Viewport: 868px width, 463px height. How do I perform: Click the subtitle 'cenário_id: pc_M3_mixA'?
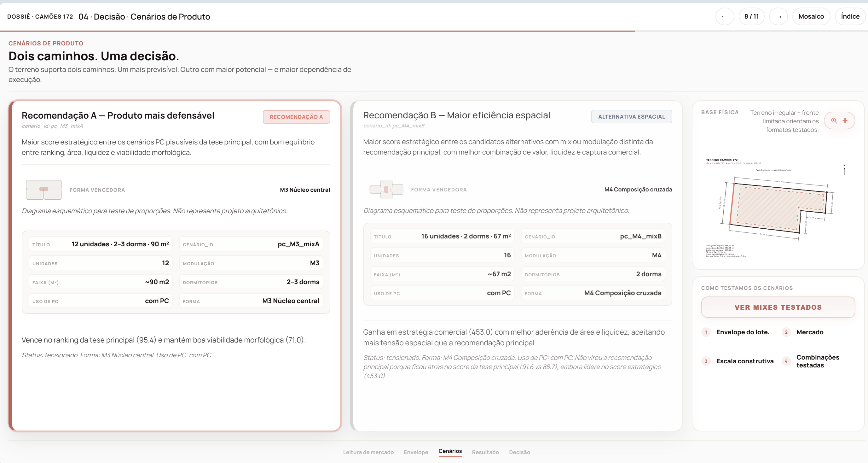[52, 126]
